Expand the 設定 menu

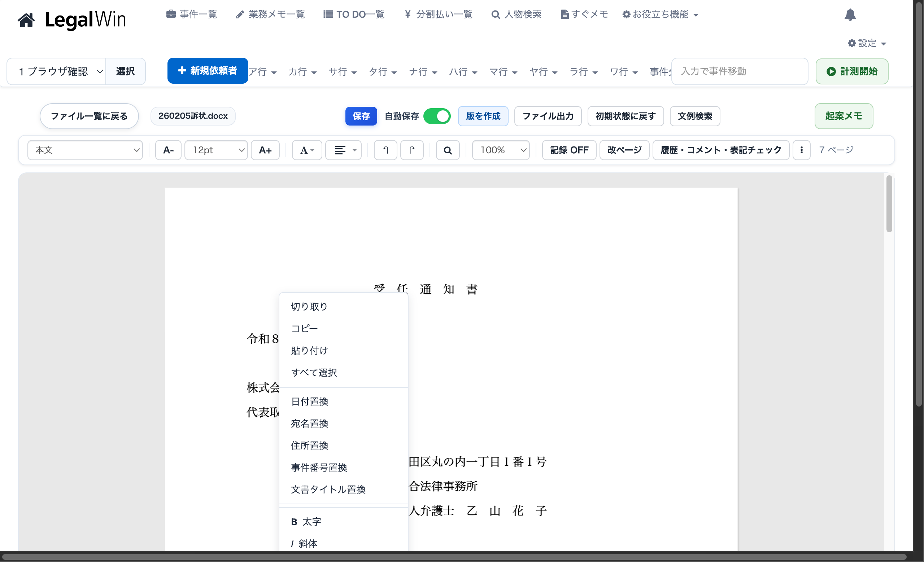(x=867, y=43)
